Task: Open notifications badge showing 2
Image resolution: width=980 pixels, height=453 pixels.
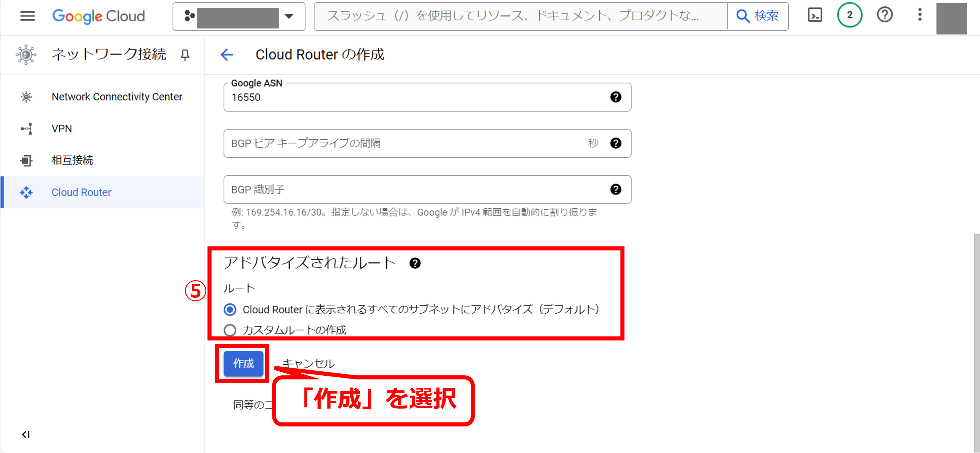Action: (x=849, y=15)
